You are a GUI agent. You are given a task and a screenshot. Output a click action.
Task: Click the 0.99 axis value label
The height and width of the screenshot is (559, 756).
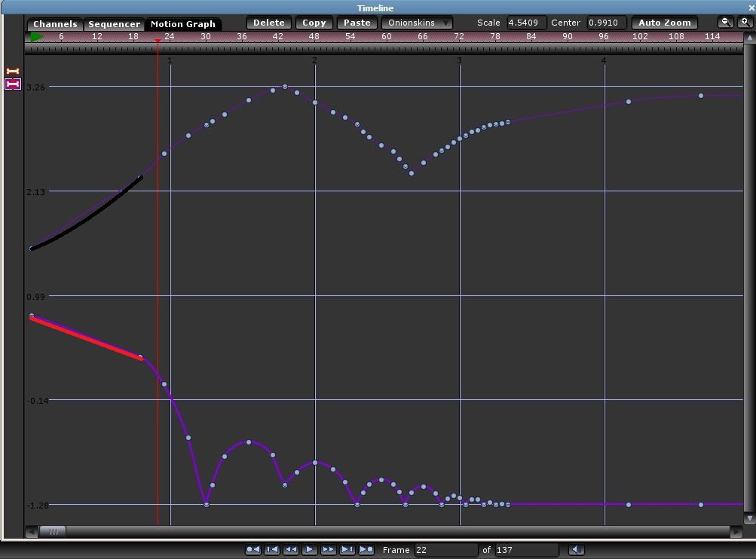coord(36,296)
